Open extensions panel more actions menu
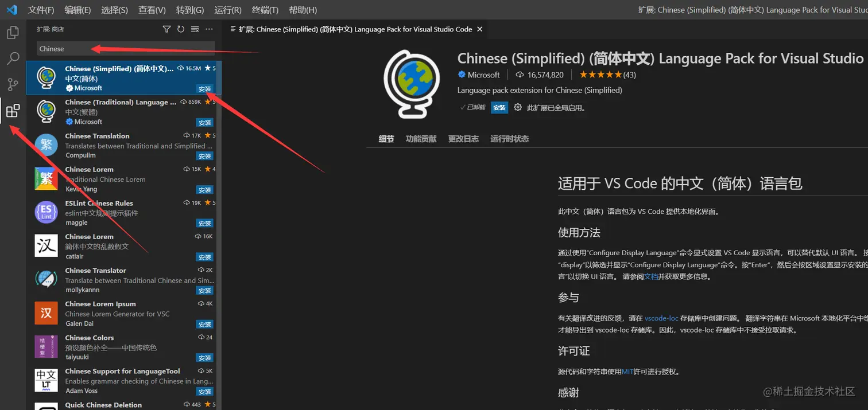This screenshot has height=410, width=868. 209,29
